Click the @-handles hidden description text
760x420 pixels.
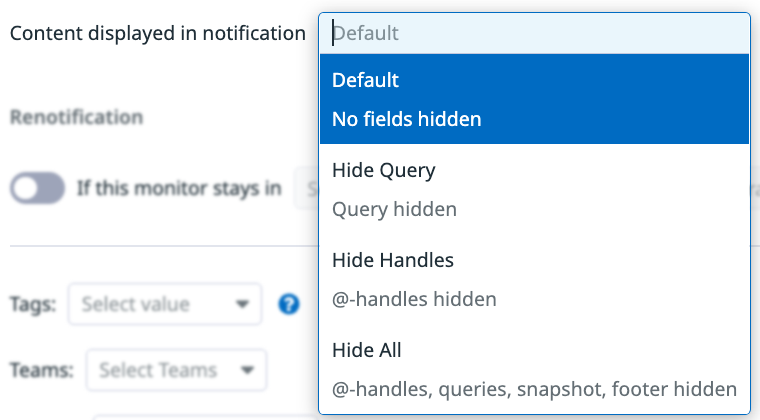pyautogui.click(x=414, y=299)
